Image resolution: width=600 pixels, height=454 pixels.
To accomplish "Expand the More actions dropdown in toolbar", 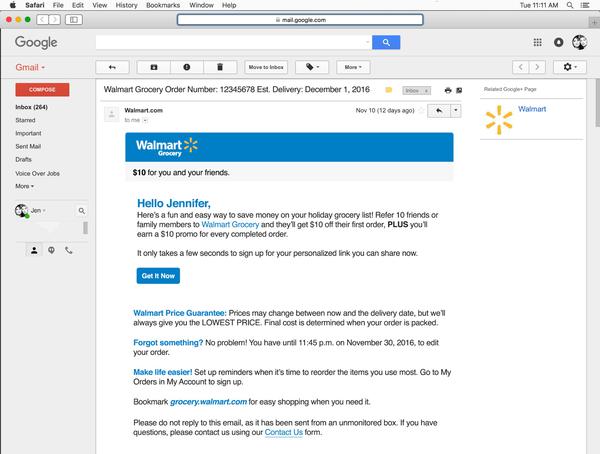I will point(352,67).
